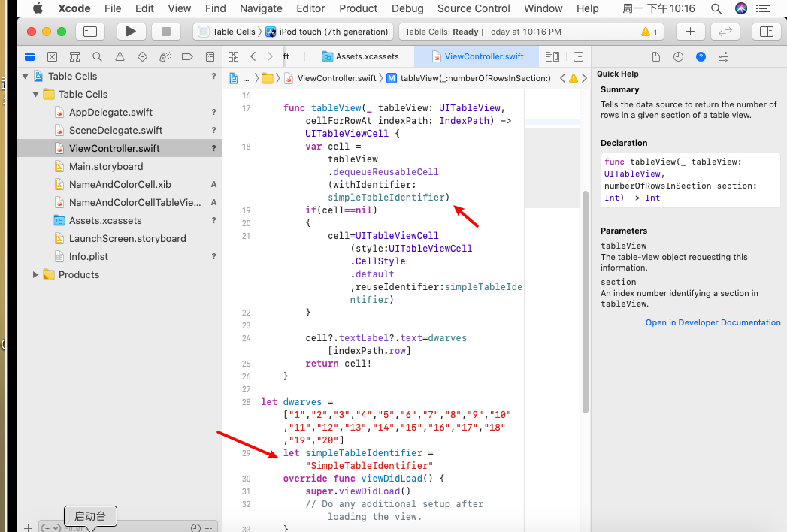Open the Breakpoint navigator
787x532 pixels.
click(x=187, y=56)
